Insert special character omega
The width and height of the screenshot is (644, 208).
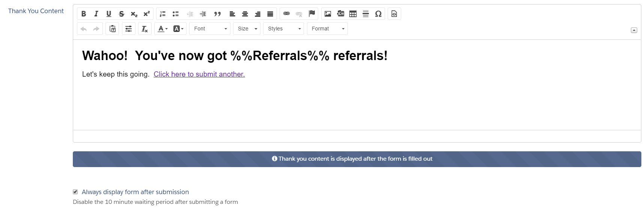(x=378, y=14)
